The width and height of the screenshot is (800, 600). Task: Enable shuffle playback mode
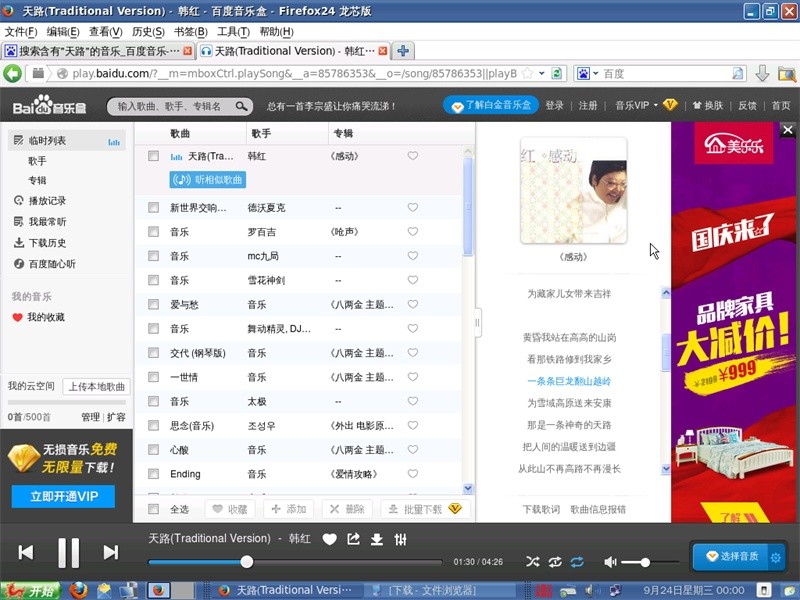[x=533, y=562]
